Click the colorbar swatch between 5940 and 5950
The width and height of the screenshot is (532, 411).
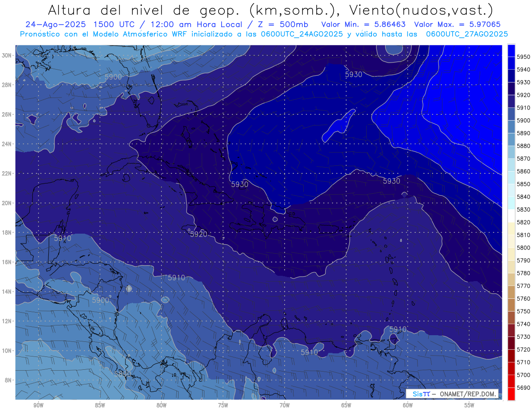pos(511,63)
